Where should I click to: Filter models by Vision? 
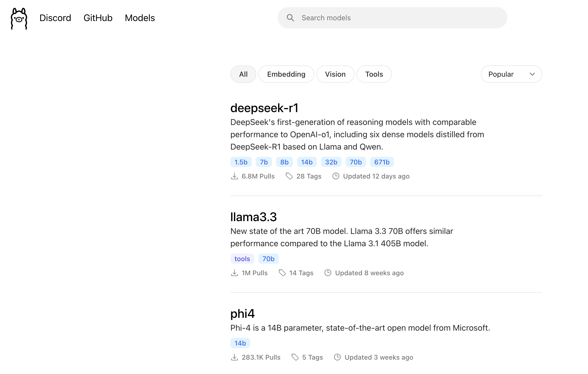(x=335, y=74)
